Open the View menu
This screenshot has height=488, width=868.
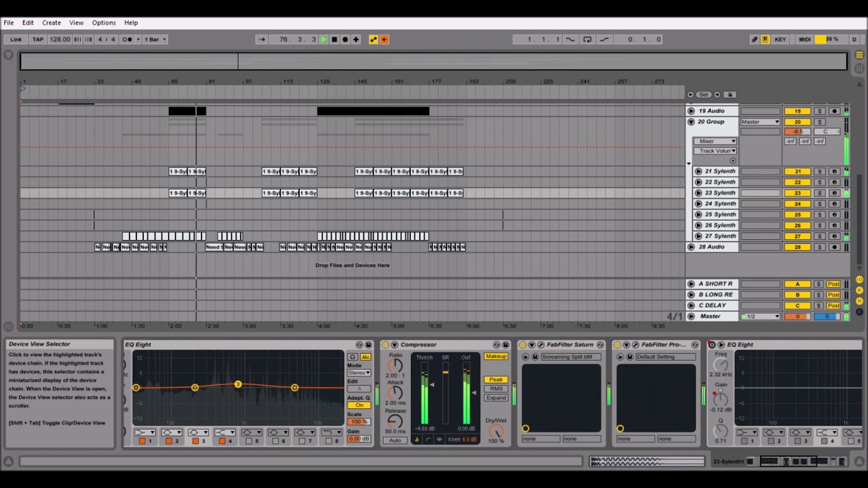pos(77,22)
